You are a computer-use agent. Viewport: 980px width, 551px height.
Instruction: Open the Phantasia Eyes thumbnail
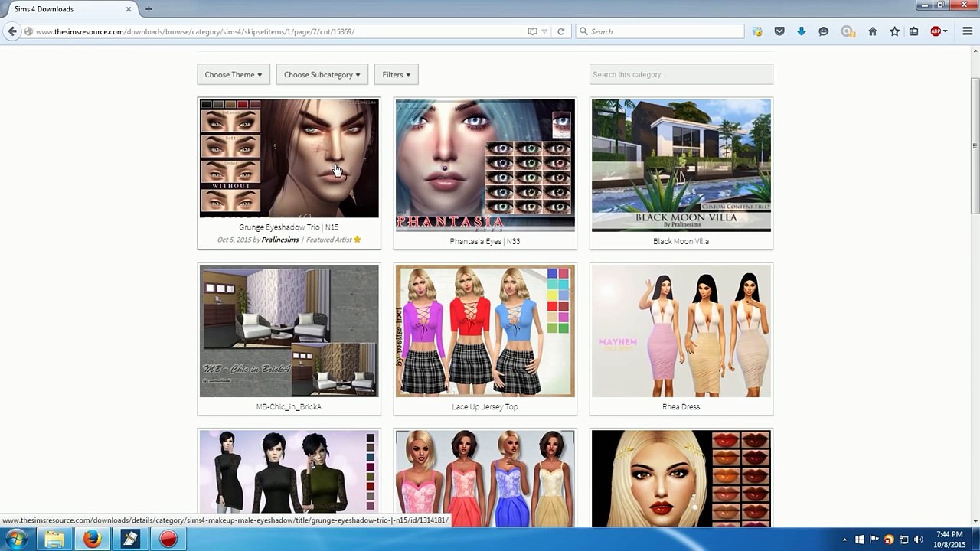(485, 165)
